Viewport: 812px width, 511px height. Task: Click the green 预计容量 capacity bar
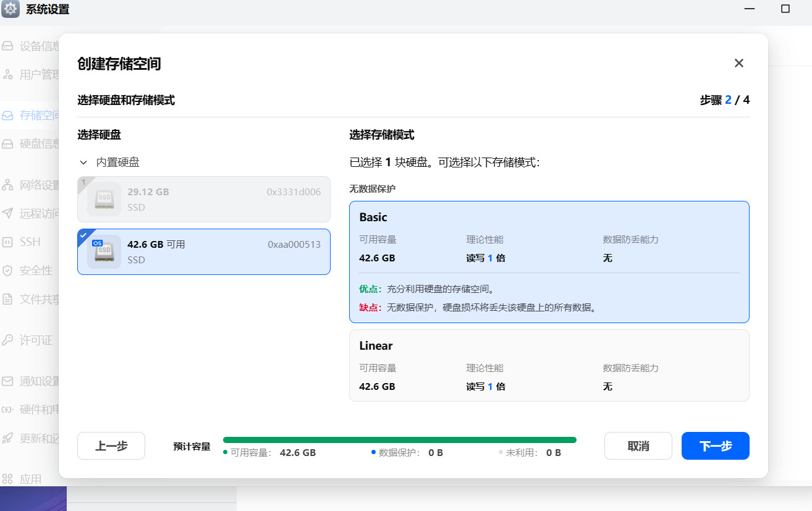[x=399, y=440]
